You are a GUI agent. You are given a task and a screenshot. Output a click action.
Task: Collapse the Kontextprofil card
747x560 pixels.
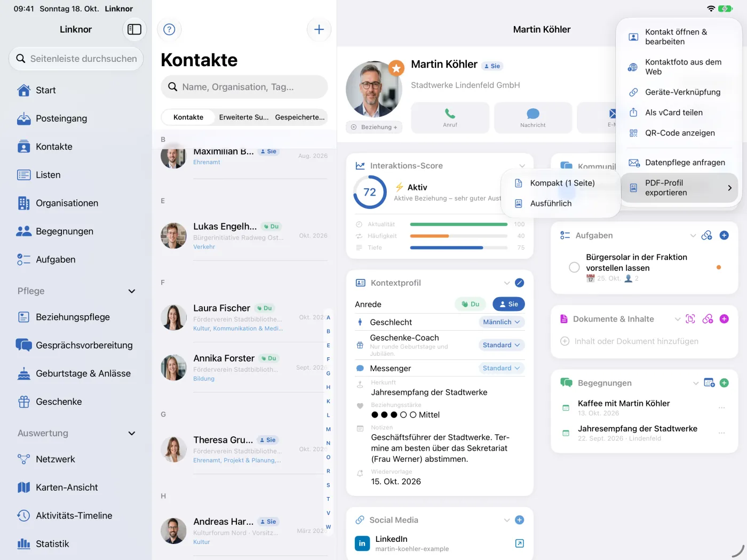507,283
